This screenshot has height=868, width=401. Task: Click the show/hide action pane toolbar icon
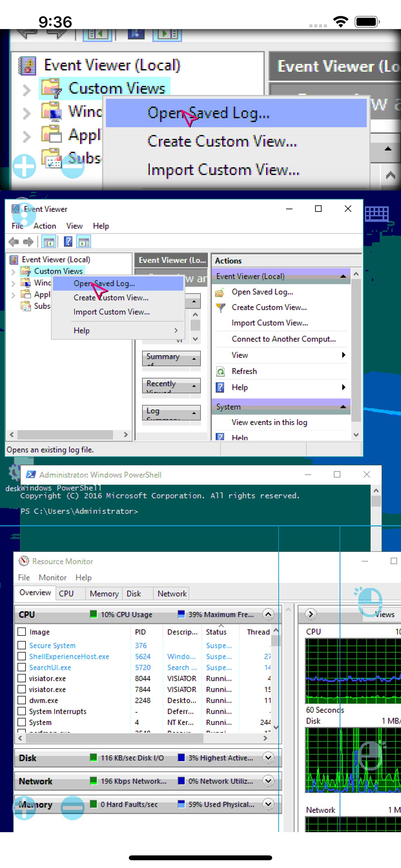tap(84, 242)
